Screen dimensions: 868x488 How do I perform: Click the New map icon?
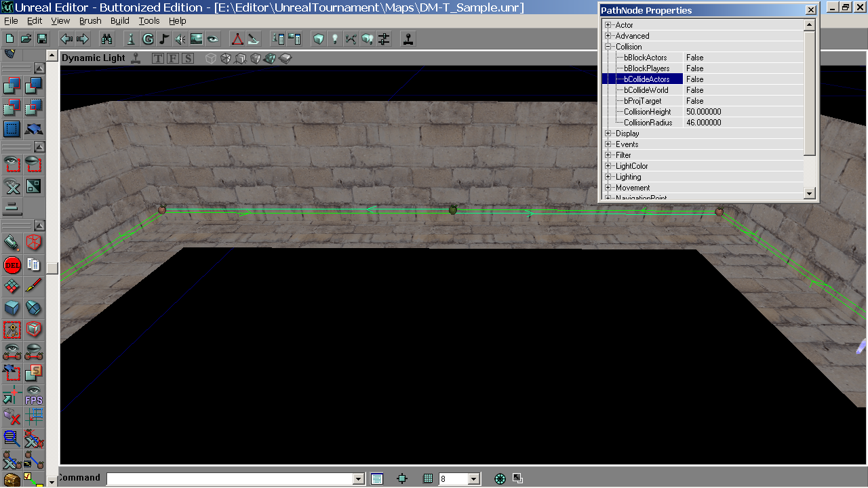click(x=9, y=39)
